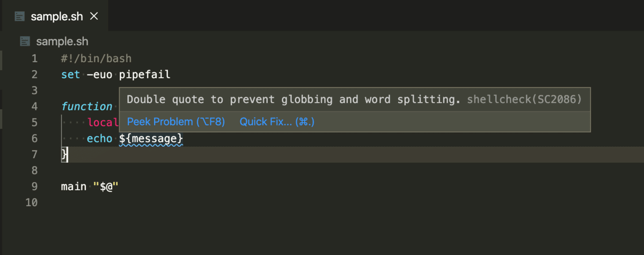This screenshot has width=644, height=255.
Task: Open the Quick Fix... menu
Action: pos(276,122)
